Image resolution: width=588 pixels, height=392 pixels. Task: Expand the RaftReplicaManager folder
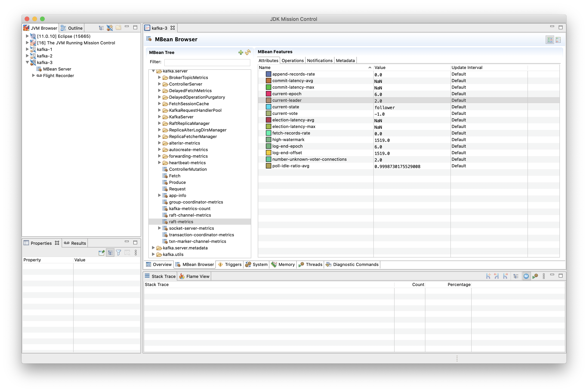tap(159, 123)
